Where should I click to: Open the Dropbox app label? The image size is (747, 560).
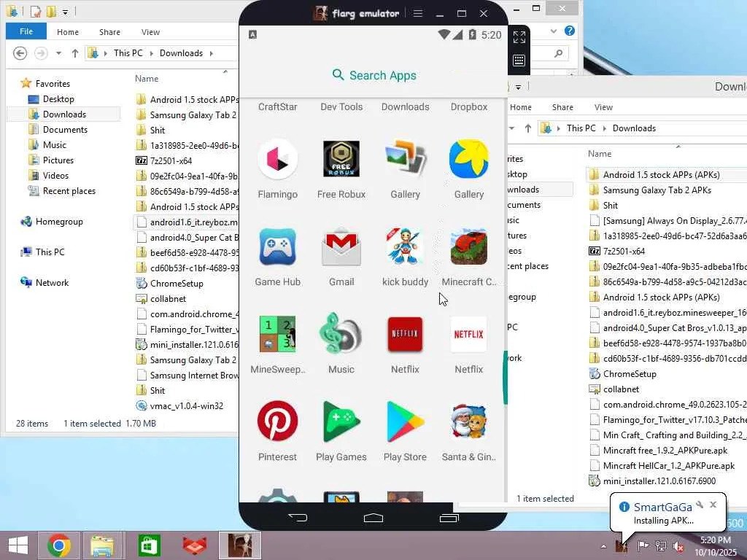pos(469,106)
